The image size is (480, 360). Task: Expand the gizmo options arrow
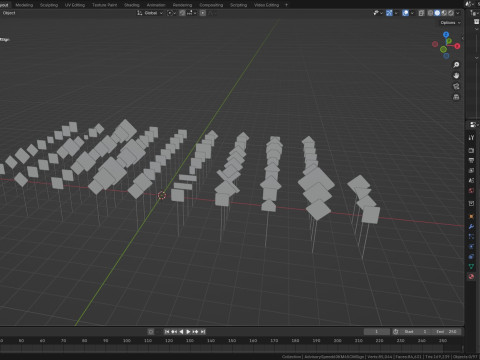pos(396,13)
